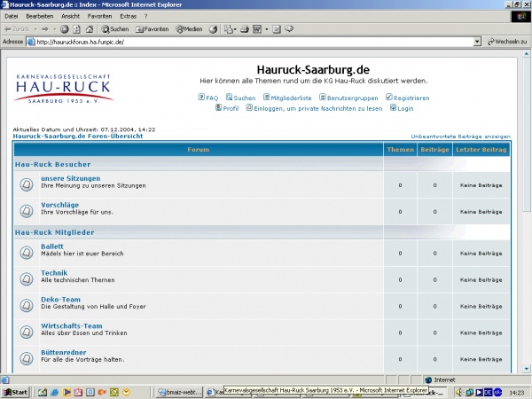Refresh the page with the reload icon
This screenshot has width=532, height=399.
[77, 29]
